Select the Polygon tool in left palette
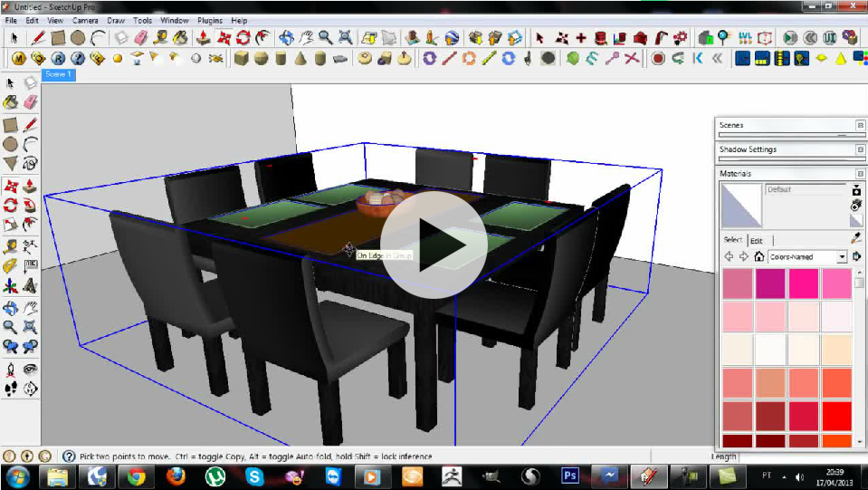The width and height of the screenshot is (868, 490). point(10,163)
